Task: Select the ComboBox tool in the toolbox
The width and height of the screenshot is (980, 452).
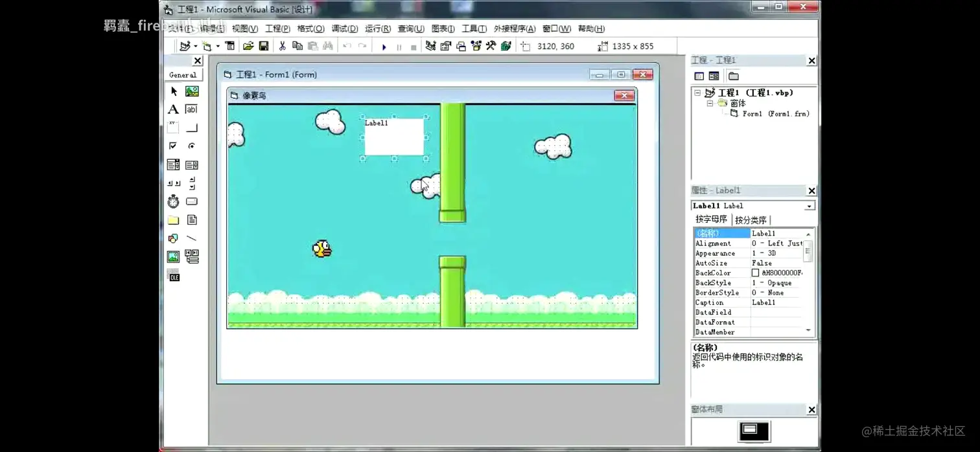Action: [174, 164]
